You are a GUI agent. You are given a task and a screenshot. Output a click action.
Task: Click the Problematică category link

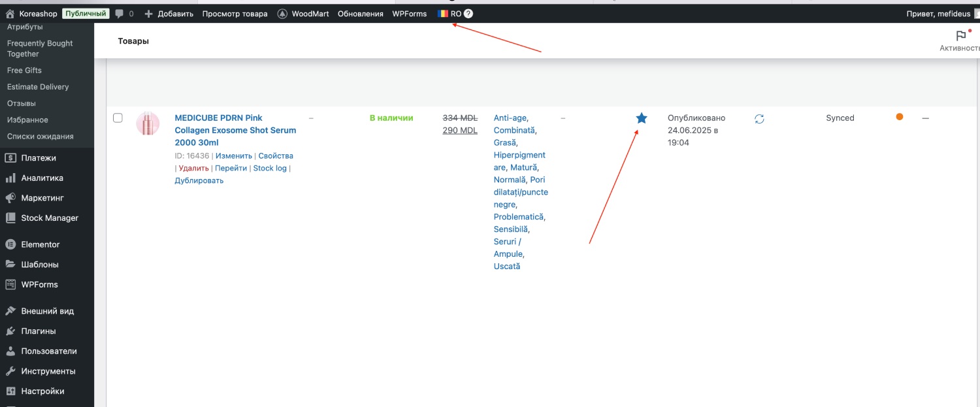coord(519,217)
